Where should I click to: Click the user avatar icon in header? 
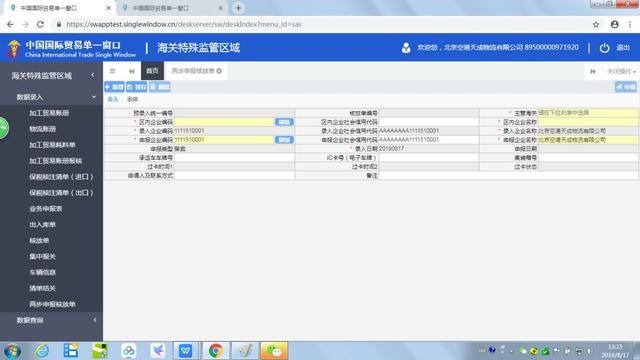[406, 48]
